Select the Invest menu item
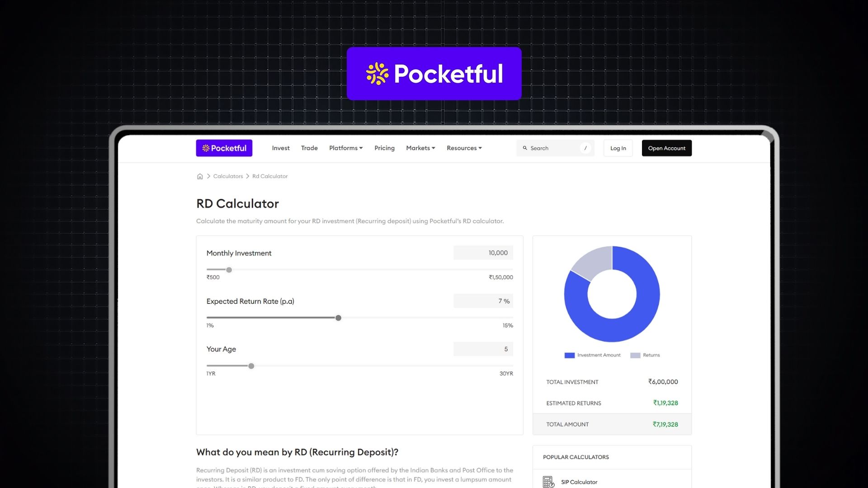The width and height of the screenshot is (868, 488). click(x=280, y=148)
